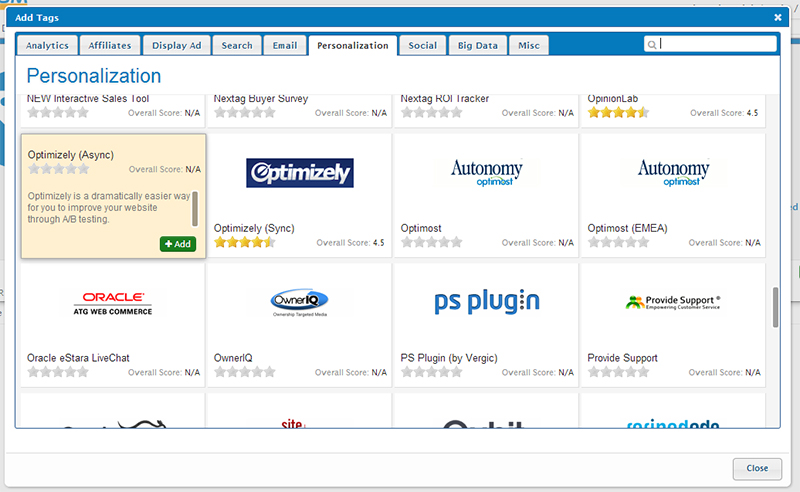Select the Optimizely (Async) card title
Screen dimensions: 800x492
(x=71, y=155)
